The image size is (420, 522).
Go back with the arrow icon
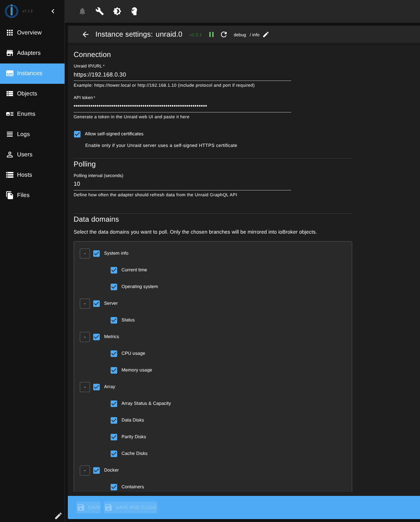point(86,34)
